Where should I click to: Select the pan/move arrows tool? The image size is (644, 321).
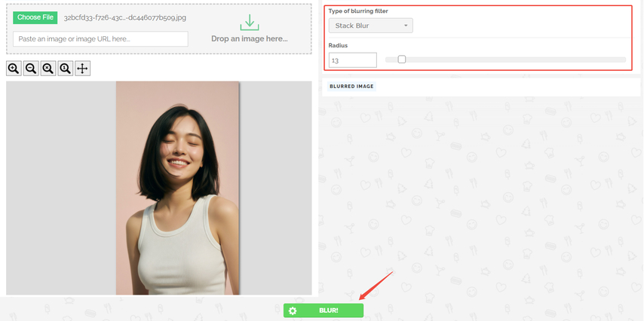point(83,69)
